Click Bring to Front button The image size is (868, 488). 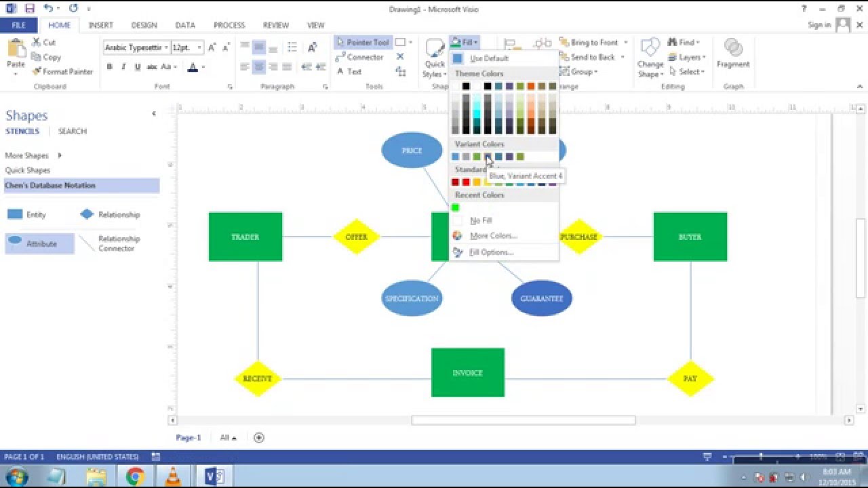click(589, 42)
